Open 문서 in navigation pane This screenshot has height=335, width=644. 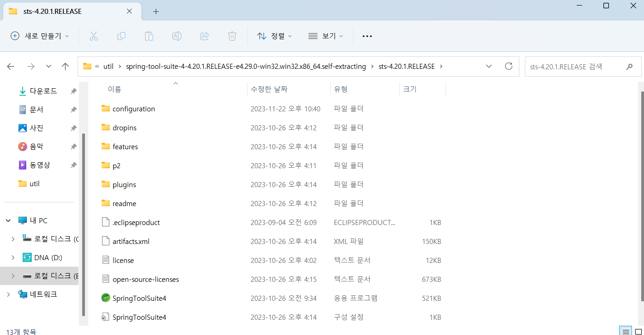click(36, 110)
